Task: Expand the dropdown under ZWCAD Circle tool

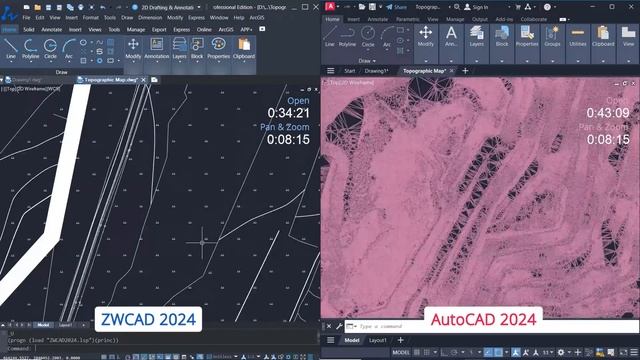Action: pos(50,62)
